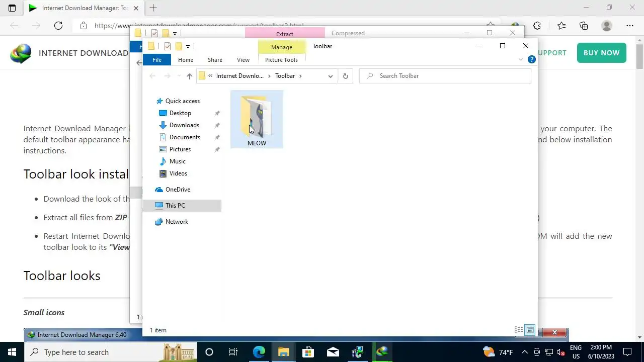Open the MEOW folder
This screenshot has width=644, height=362.
(257, 119)
